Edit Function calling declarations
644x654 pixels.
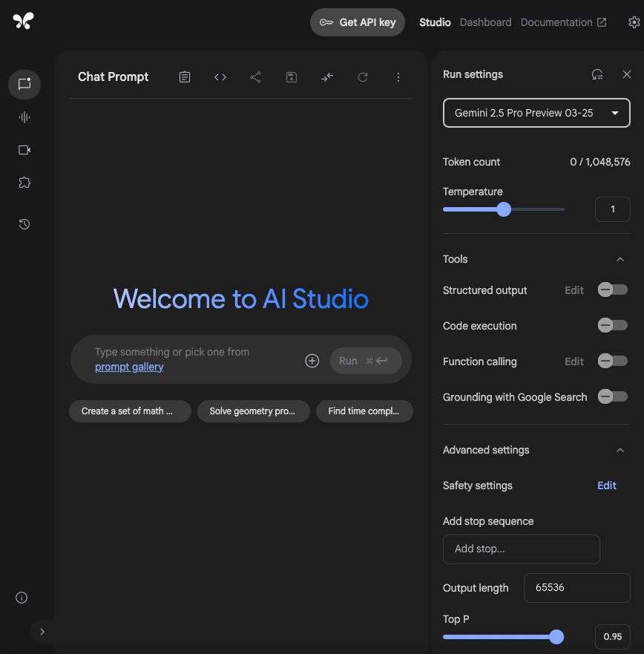(x=574, y=362)
